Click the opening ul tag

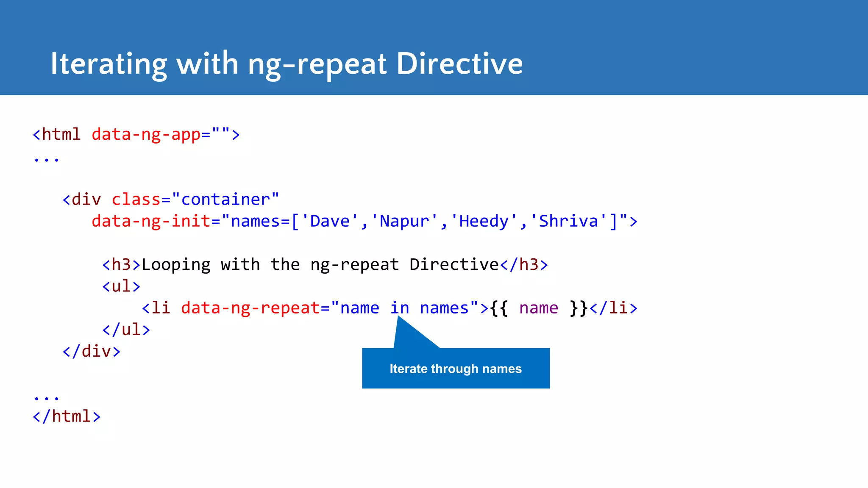121,286
